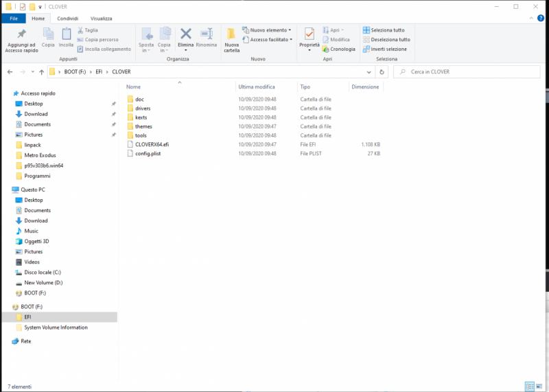Select the drivers folder

pos(143,108)
